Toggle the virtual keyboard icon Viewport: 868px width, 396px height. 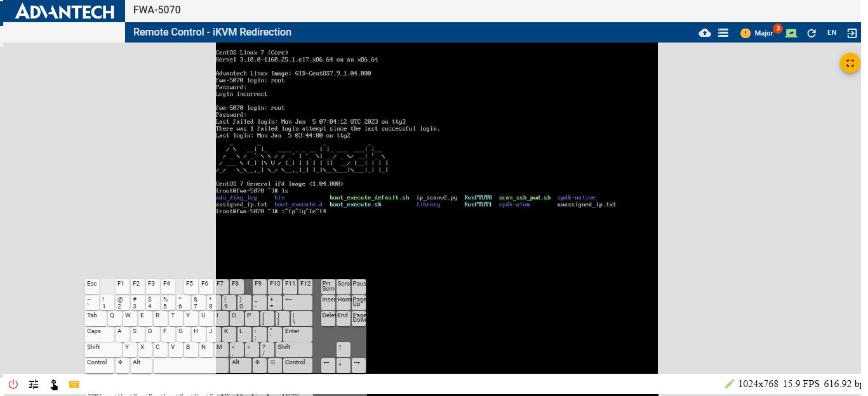[74, 384]
